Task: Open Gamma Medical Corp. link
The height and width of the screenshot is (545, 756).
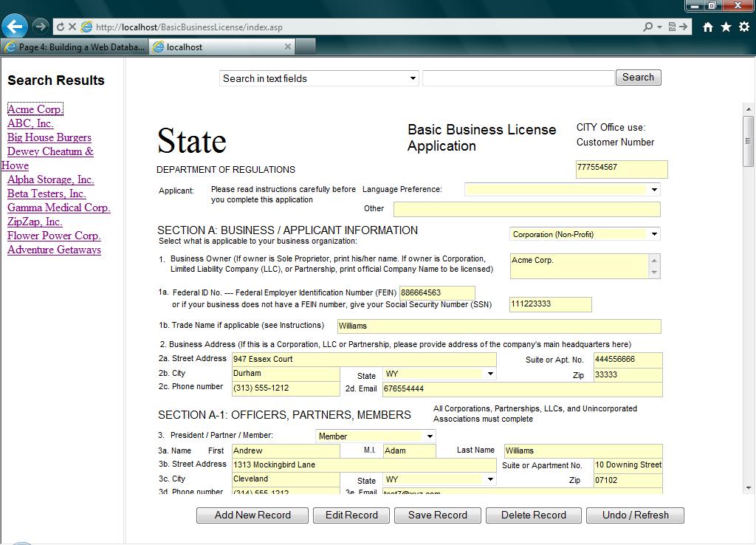Action: [59, 208]
